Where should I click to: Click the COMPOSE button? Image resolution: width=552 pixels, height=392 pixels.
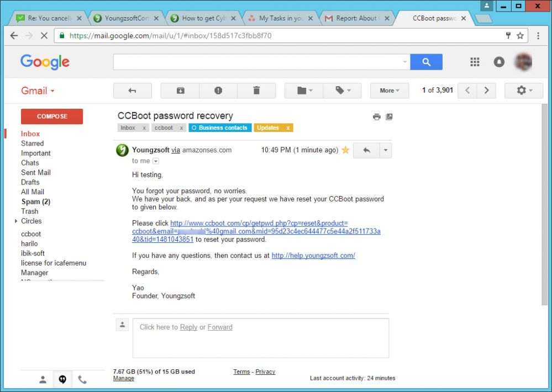pos(52,116)
